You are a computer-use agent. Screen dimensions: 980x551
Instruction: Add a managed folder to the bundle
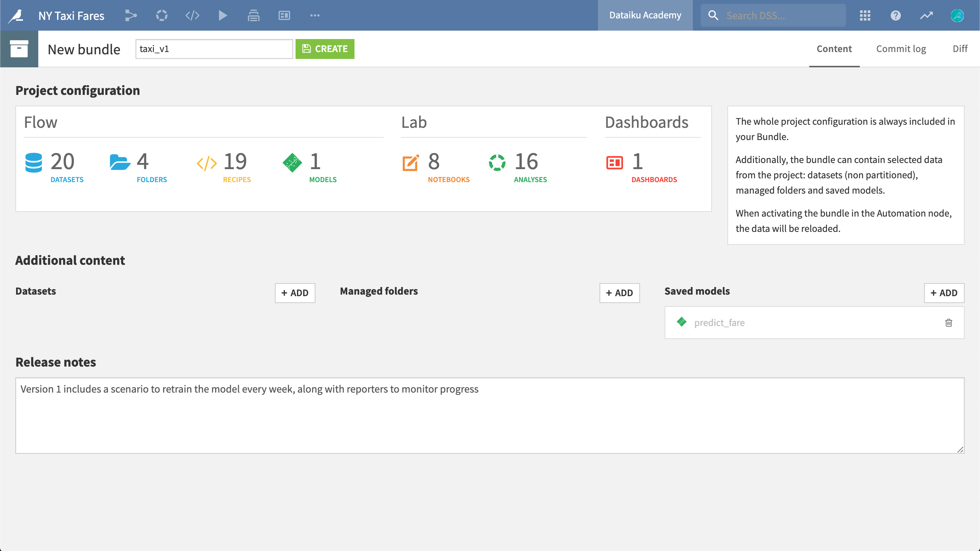(x=619, y=293)
